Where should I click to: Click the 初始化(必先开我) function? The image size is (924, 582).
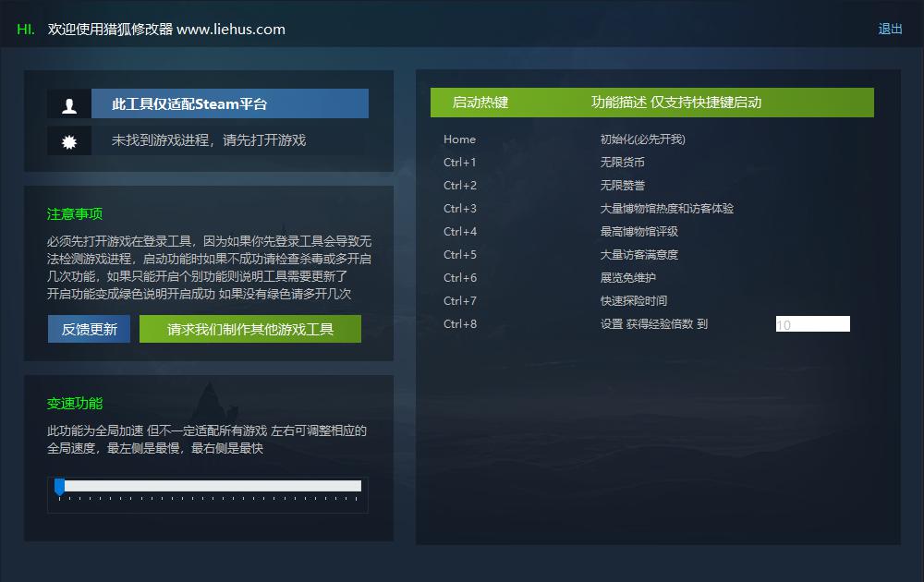click(642, 139)
